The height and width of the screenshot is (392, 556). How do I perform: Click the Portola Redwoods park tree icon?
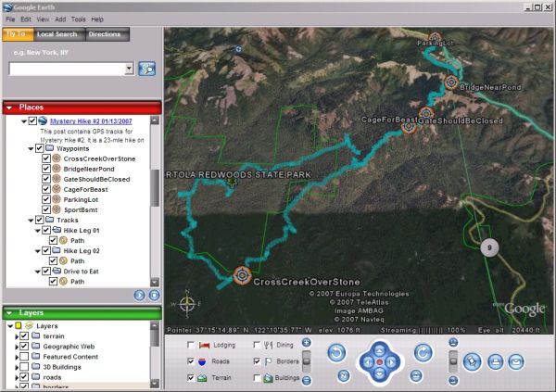[232, 183]
